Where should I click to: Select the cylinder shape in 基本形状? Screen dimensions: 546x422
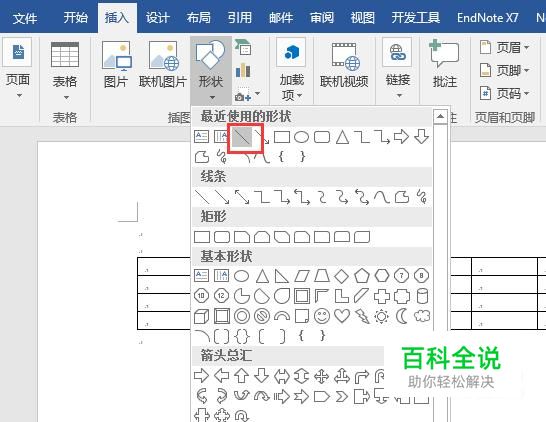coord(422,296)
